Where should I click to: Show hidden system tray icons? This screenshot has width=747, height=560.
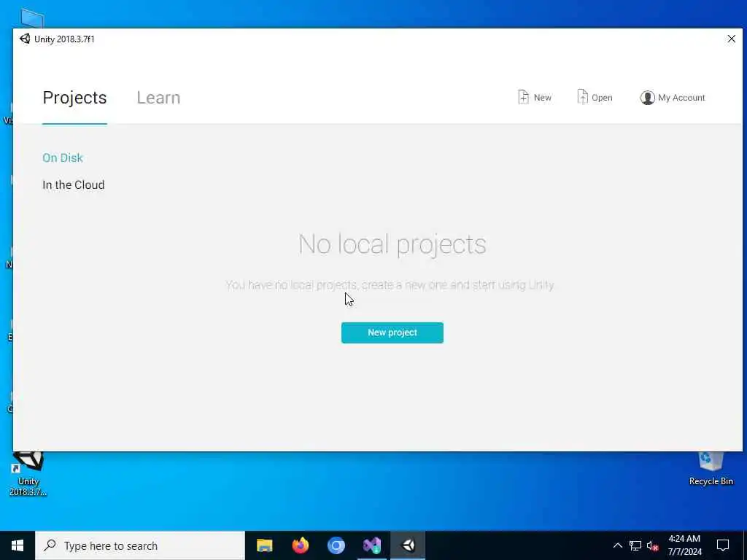pyautogui.click(x=617, y=545)
